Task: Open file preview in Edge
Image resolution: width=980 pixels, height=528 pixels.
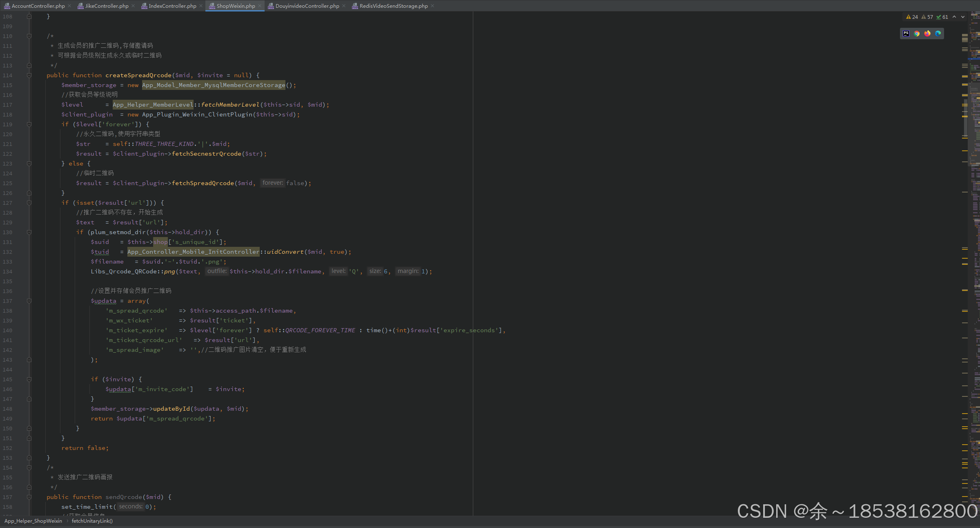Action: coord(938,34)
